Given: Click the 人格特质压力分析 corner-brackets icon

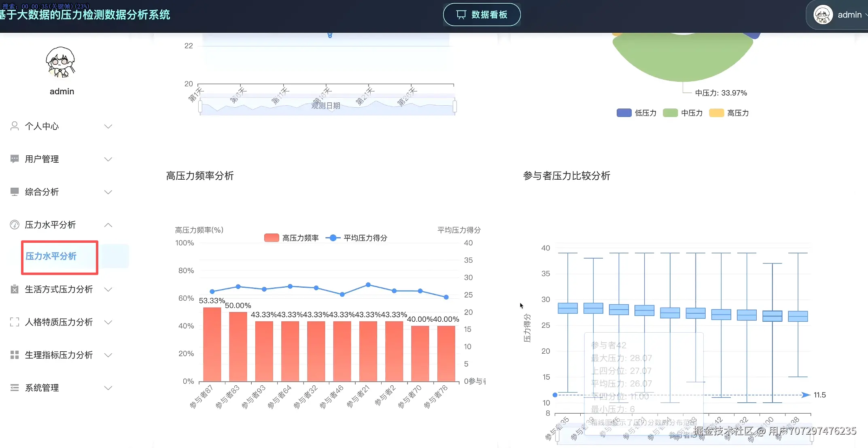Looking at the screenshot, I should [14, 322].
